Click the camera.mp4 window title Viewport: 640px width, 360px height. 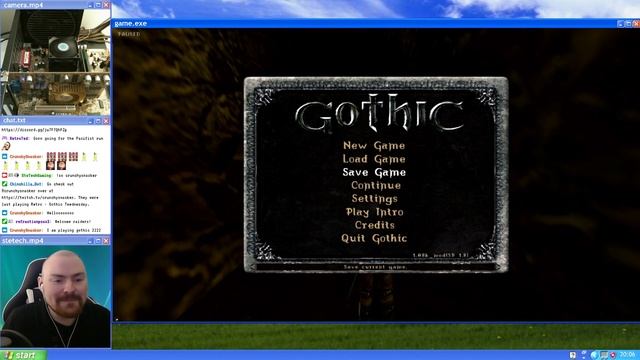coord(23,5)
